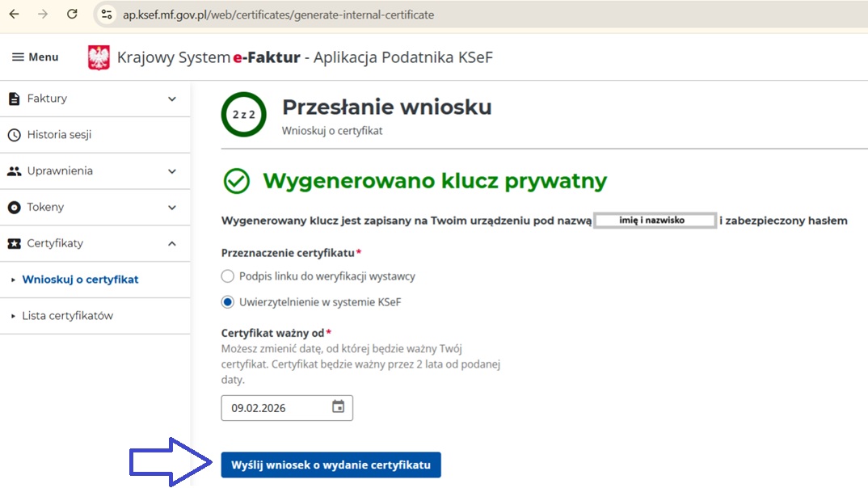Click the Historia sesji clock icon
This screenshot has width=868, height=488.
[14, 135]
